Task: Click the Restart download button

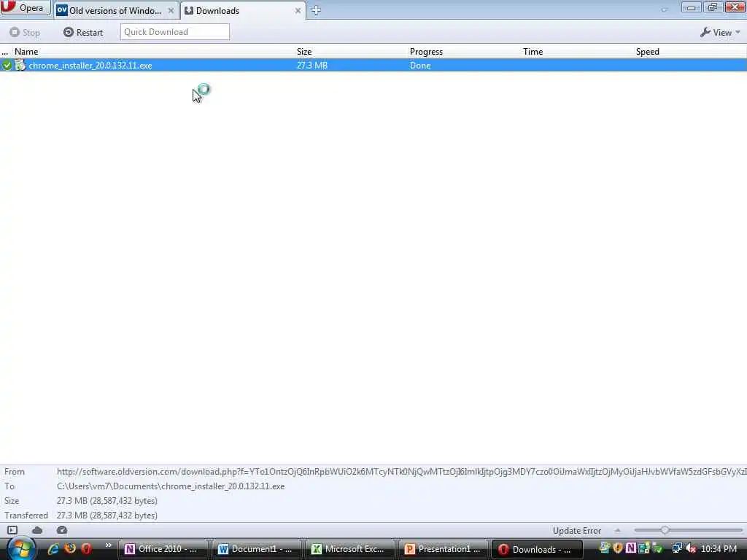Action: pyautogui.click(x=83, y=32)
